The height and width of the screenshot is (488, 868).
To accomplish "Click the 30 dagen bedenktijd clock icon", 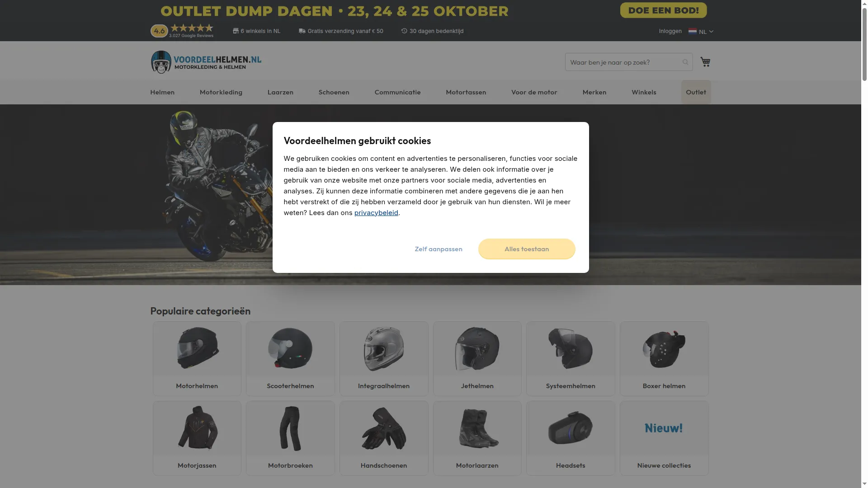I will coord(404,31).
